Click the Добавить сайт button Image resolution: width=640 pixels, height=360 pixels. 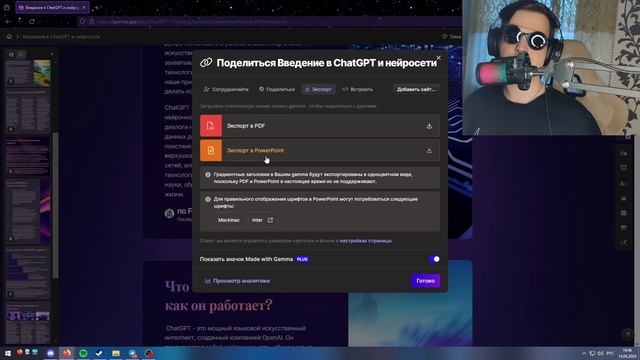click(x=416, y=89)
